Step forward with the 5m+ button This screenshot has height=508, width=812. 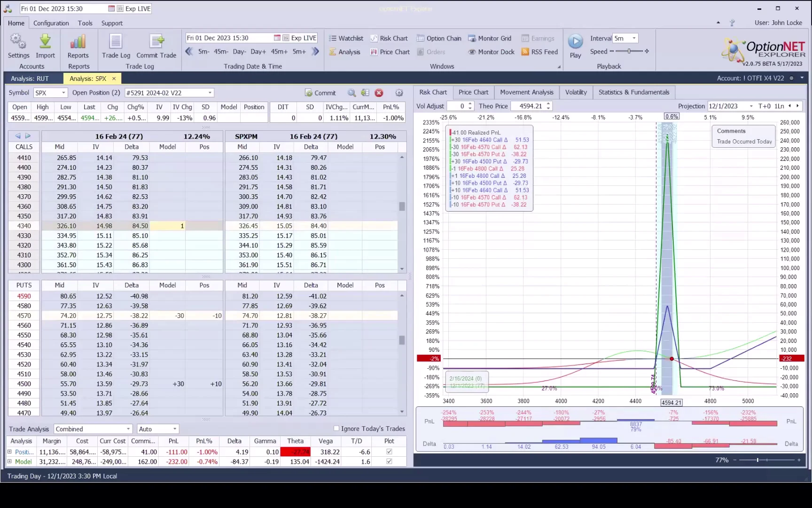pyautogui.click(x=299, y=52)
